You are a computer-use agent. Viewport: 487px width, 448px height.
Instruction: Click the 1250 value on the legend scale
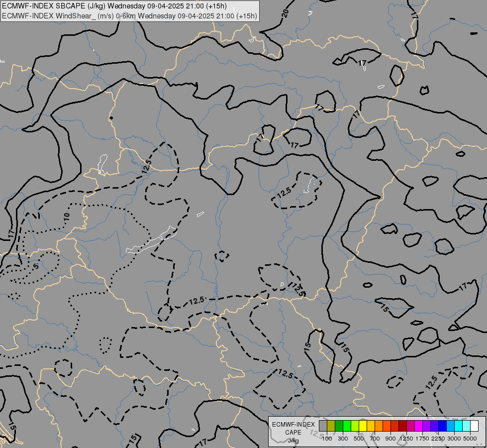(406, 439)
